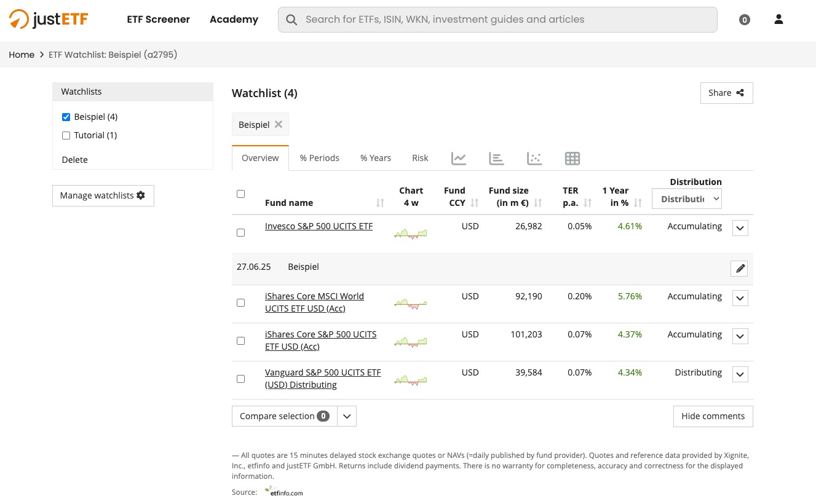Expand the Compare selection dropdown arrow
The image size is (816, 504).
pyautogui.click(x=347, y=416)
